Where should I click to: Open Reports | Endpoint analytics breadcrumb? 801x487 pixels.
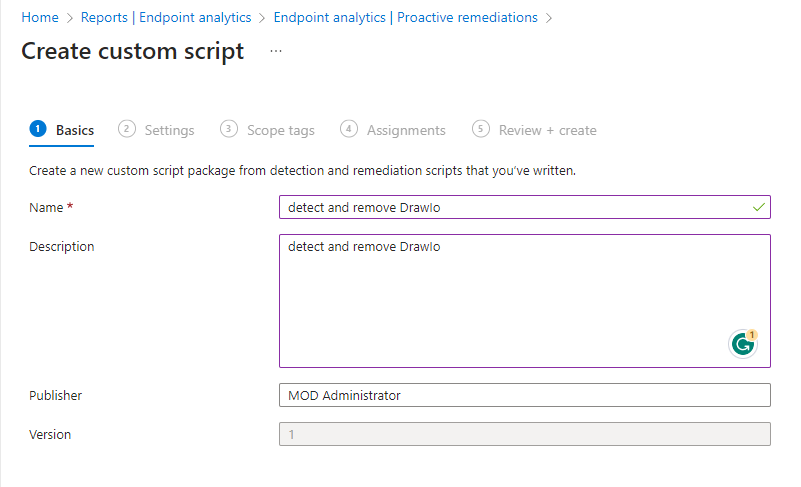pyautogui.click(x=165, y=17)
